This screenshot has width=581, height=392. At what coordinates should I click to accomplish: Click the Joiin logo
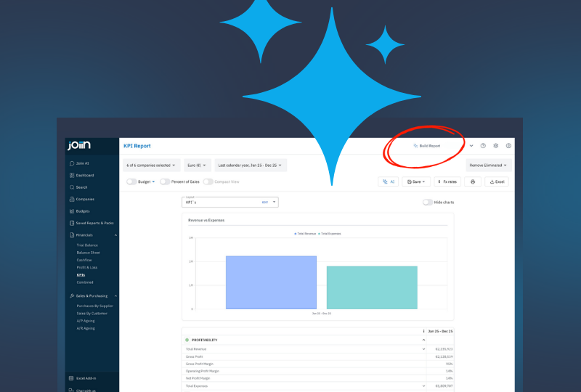coord(79,146)
